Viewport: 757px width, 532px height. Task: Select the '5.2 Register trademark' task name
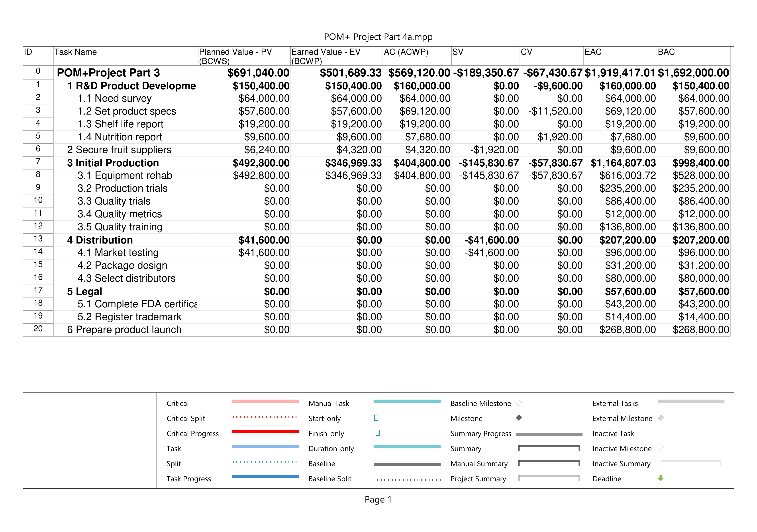129,317
